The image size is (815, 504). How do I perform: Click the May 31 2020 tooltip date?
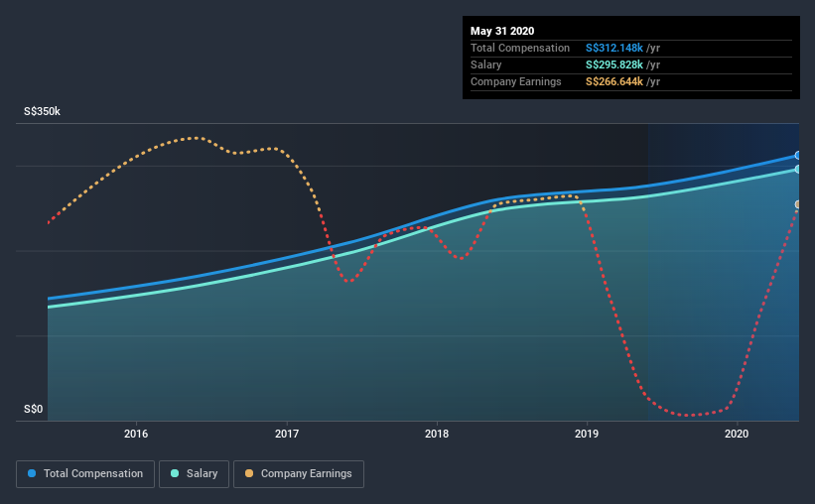(502, 31)
